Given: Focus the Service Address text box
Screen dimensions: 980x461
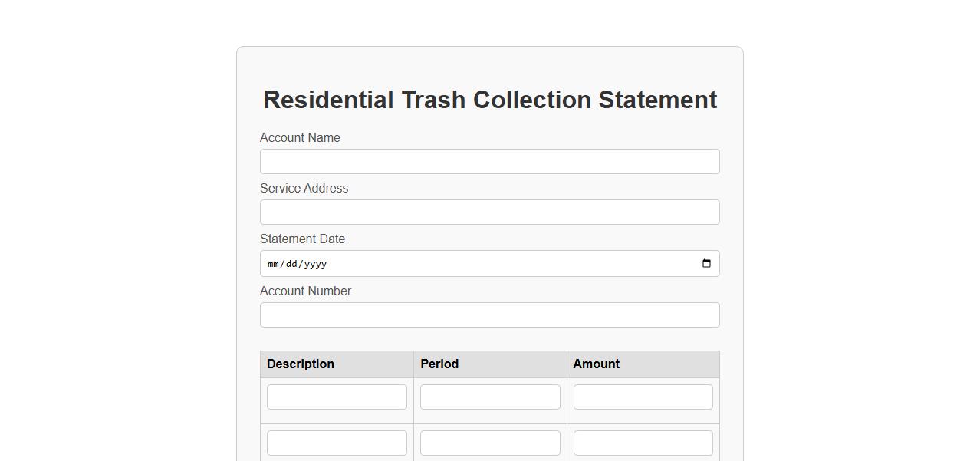Looking at the screenshot, I should click(489, 212).
